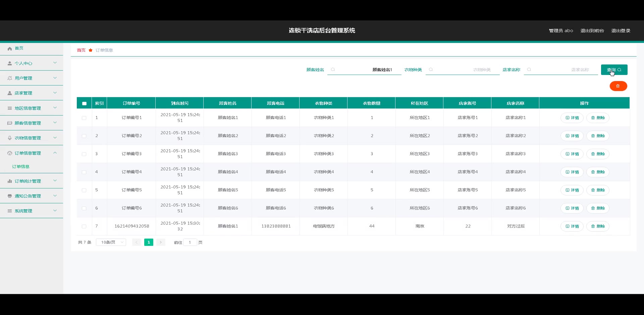This screenshot has height=315, width=644.
Task: Click page number 1 button
Action: (149, 242)
